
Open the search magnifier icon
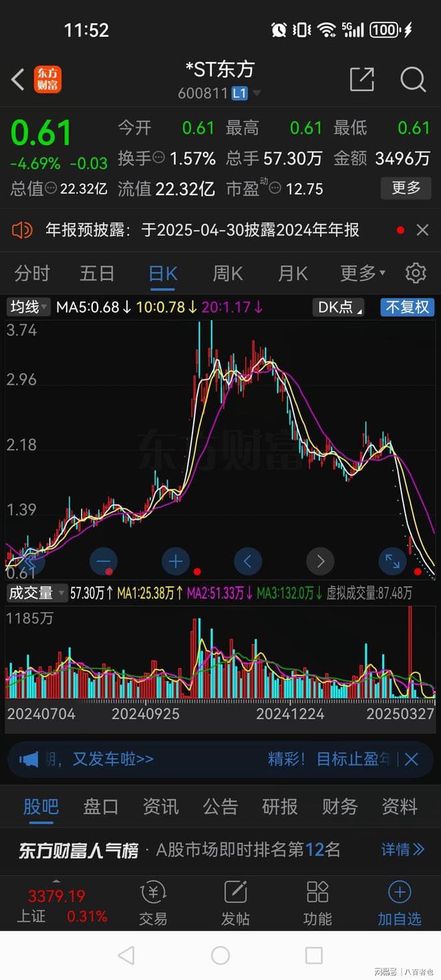413,79
